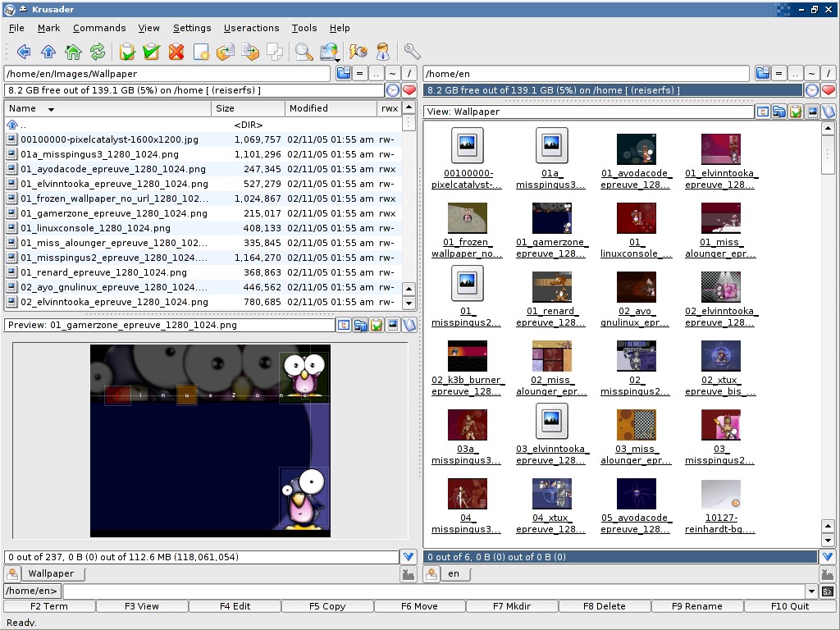840x630 pixels.
Task: Open the Search magnifier tool
Action: coord(304,52)
